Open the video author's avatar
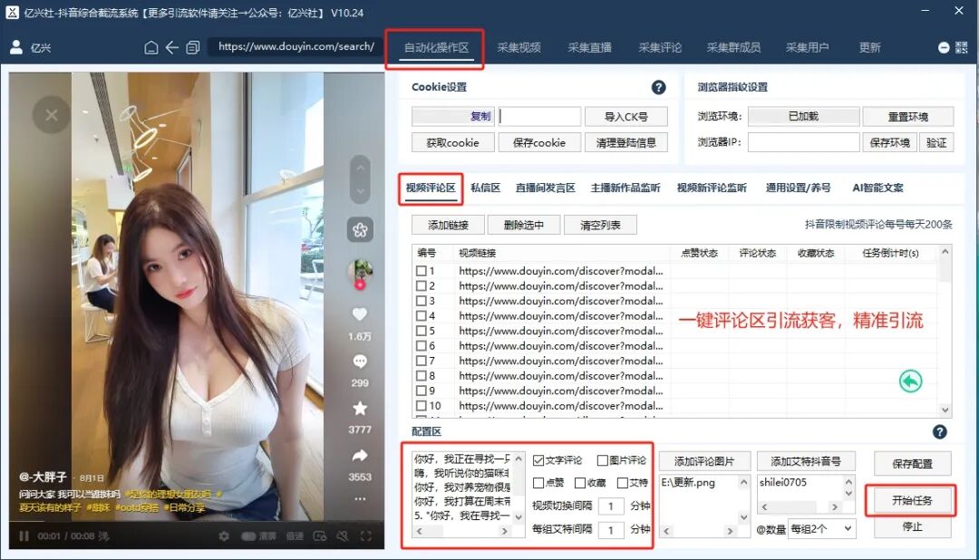This screenshot has height=560, width=979. 360,272
